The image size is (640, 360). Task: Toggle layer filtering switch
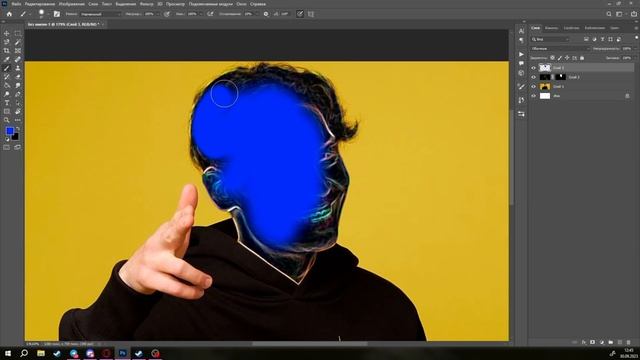(x=636, y=38)
